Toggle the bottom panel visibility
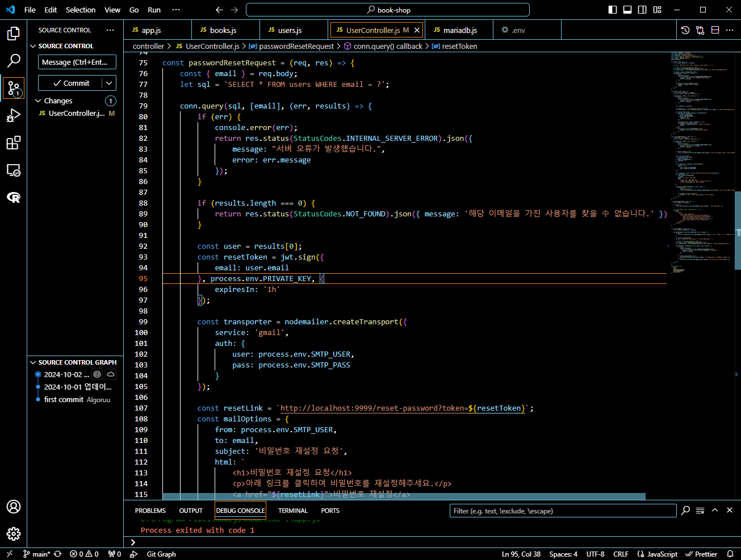Image resolution: width=741 pixels, height=560 pixels. click(x=627, y=10)
